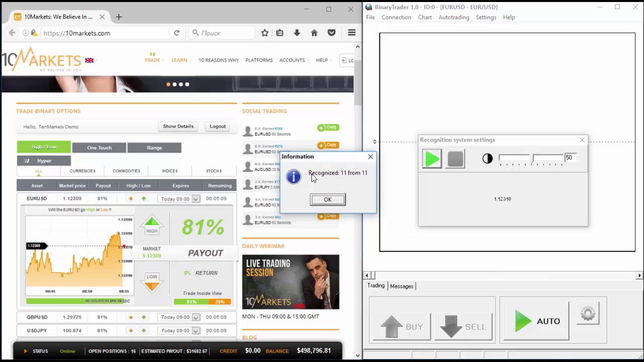This screenshot has height=362, width=644.
Task: Open the GBPUSD expiry dropdown
Action: point(179,317)
